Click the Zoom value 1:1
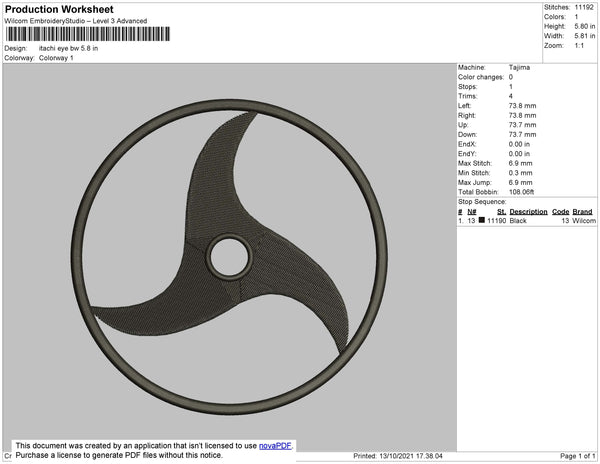The height and width of the screenshot is (464, 600). pyautogui.click(x=579, y=46)
